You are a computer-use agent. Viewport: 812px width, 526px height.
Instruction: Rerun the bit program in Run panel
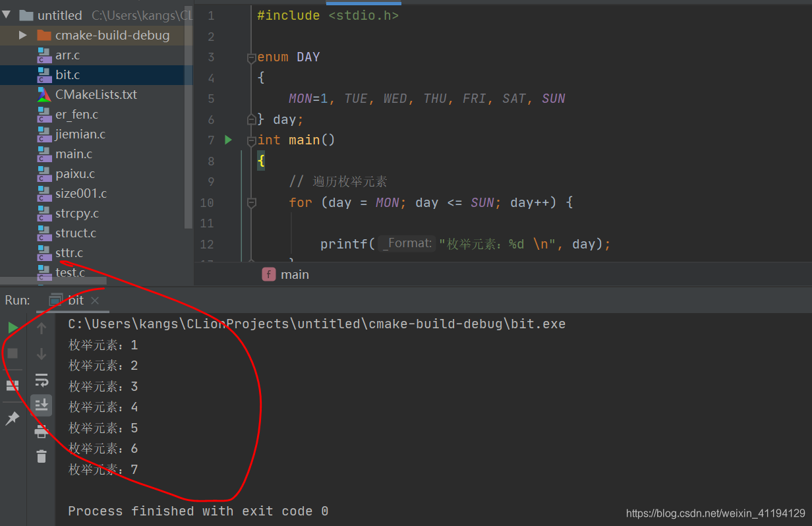coord(13,328)
